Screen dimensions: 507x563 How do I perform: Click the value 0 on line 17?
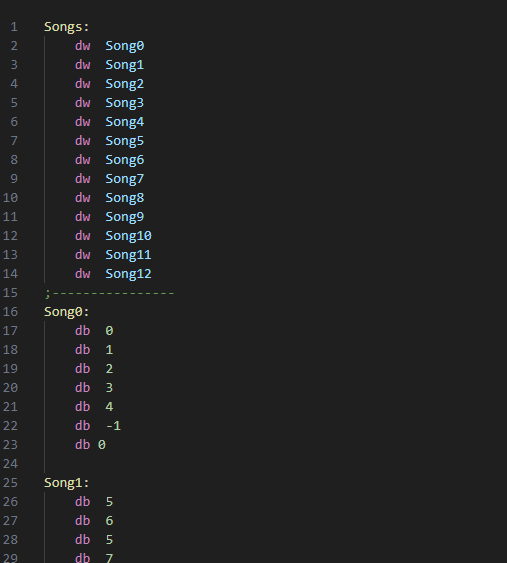click(x=110, y=331)
